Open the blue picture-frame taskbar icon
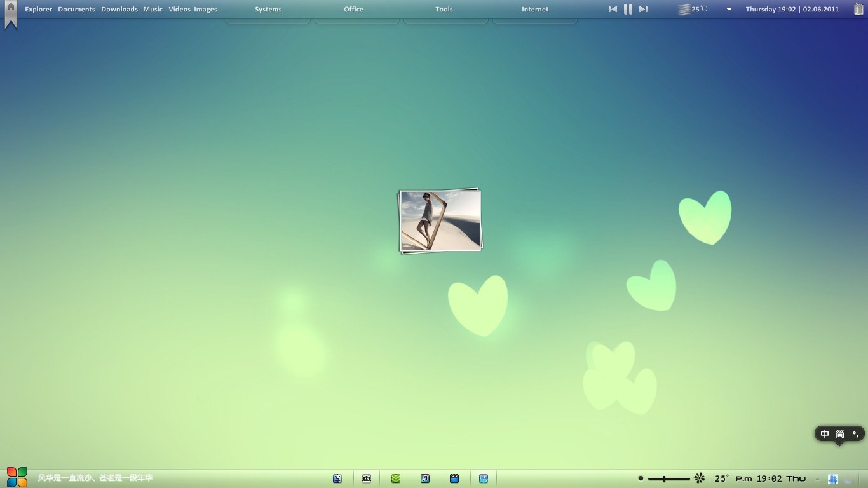 pos(484,478)
